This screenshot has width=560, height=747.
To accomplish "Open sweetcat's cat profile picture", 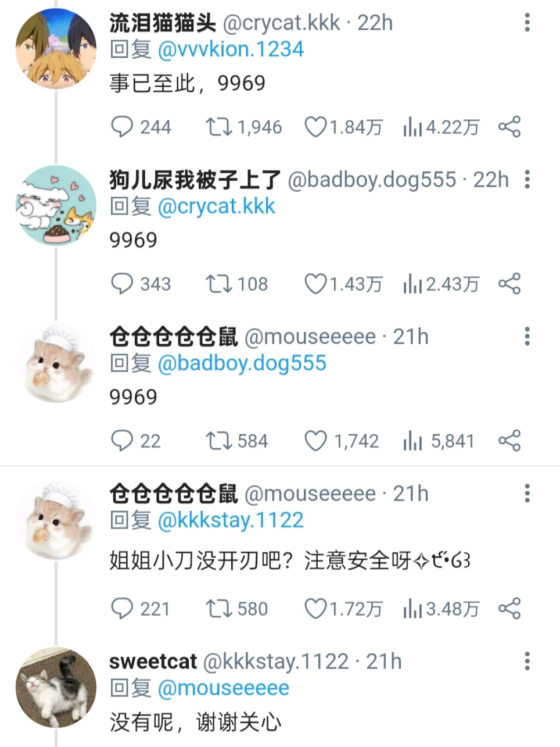I will tap(56, 687).
